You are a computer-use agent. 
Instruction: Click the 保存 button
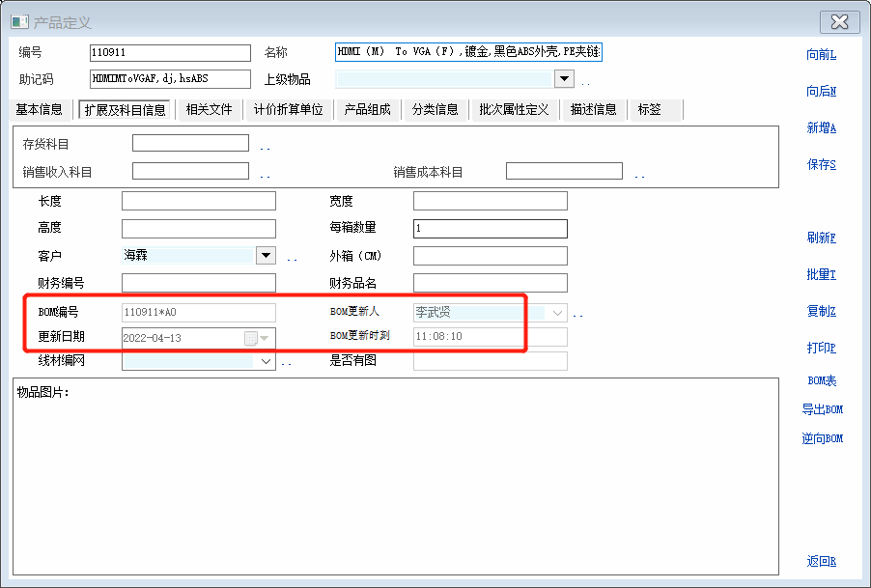click(821, 165)
